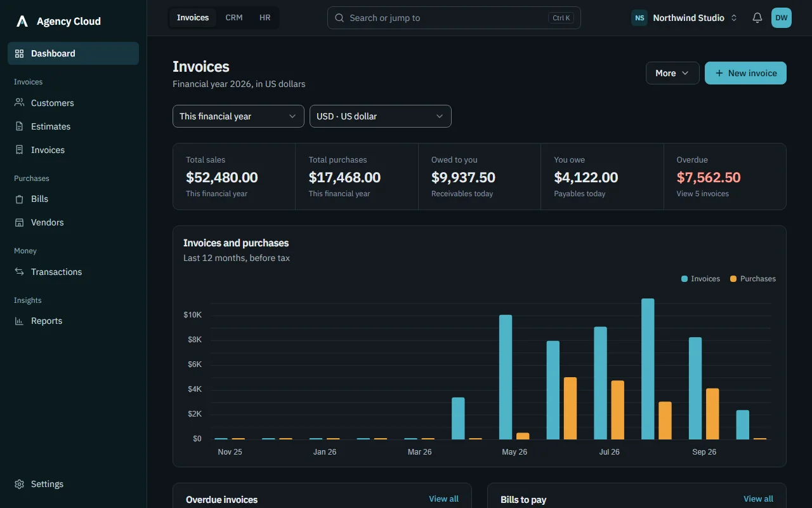Click the Estimates document icon

(x=19, y=126)
